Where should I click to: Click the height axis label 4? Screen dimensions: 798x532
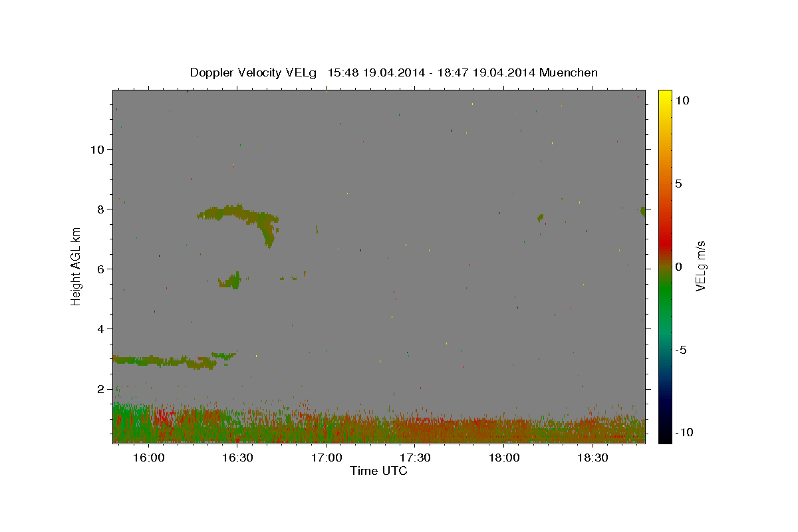pos(101,329)
